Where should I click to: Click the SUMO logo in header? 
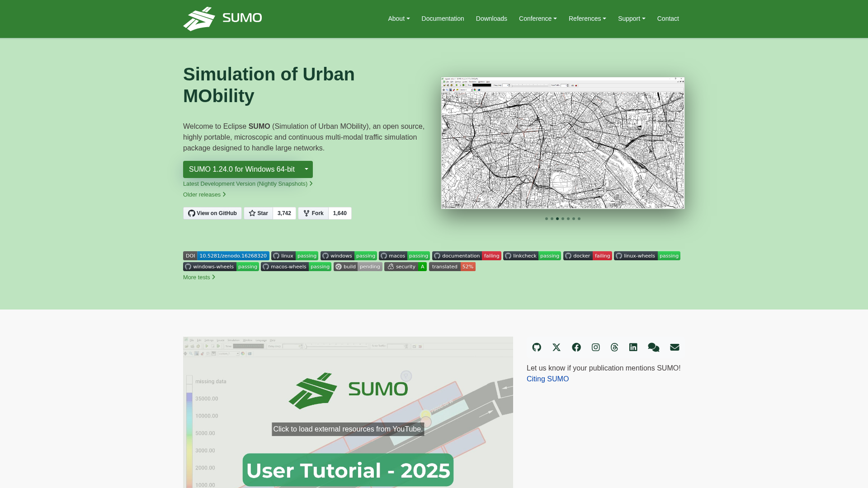[222, 19]
